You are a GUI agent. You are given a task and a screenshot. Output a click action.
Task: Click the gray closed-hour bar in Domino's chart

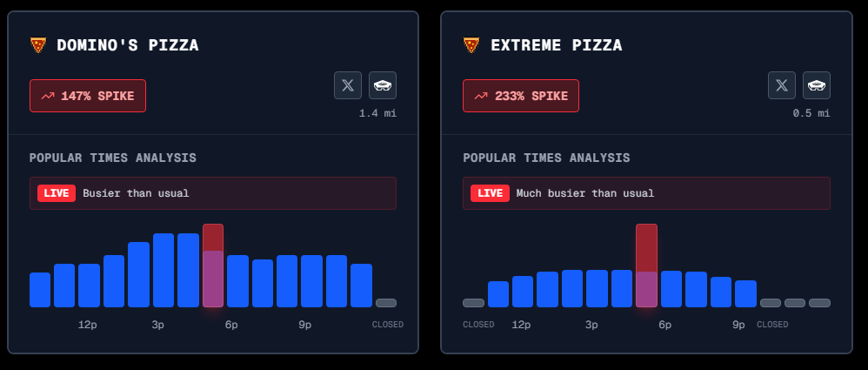386,303
